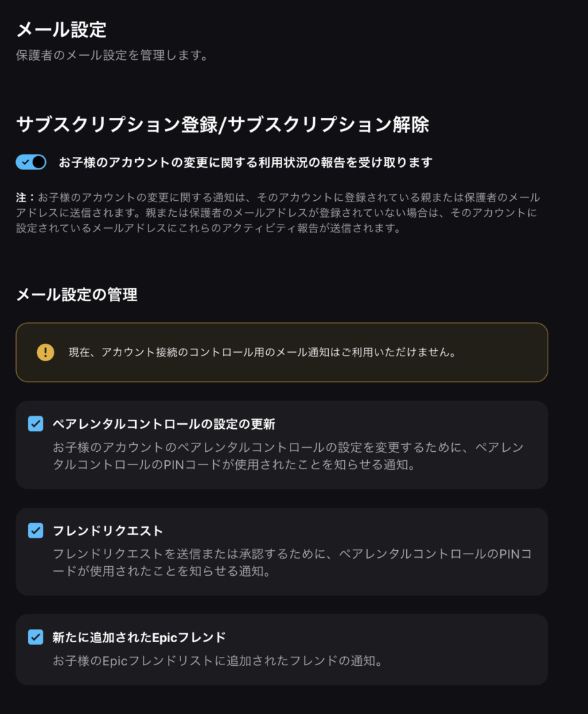Click the サブスクリプション登録/サブスクリプション解除 heading

[222, 125]
